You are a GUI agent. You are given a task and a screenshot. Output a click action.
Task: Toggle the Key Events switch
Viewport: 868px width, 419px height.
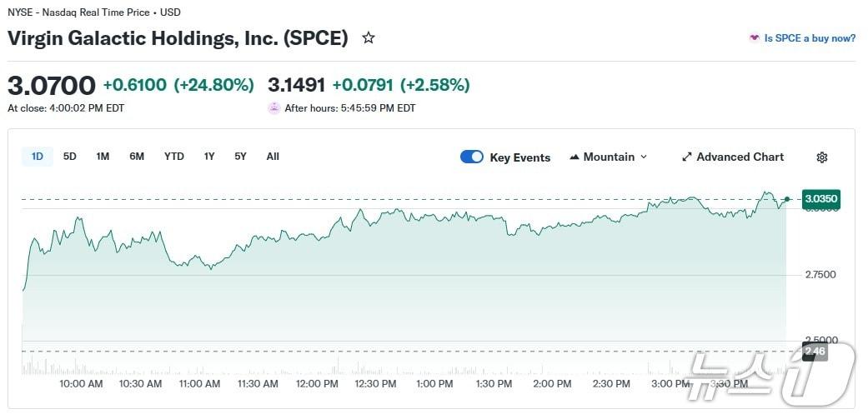(472, 157)
